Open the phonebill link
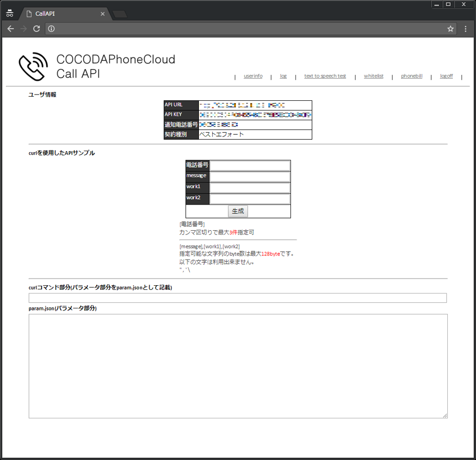The width and height of the screenshot is (476, 460). click(x=411, y=76)
